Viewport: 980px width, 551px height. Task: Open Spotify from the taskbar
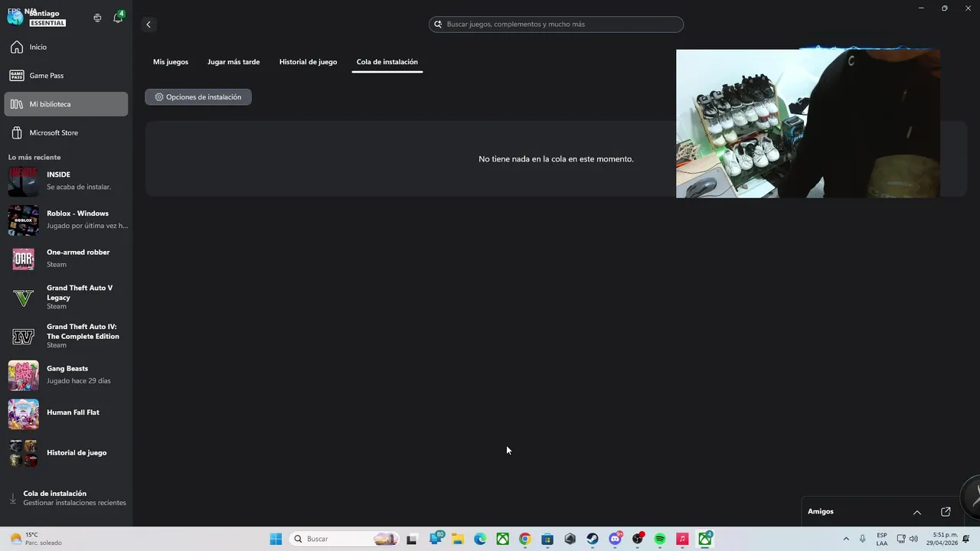tap(660, 539)
